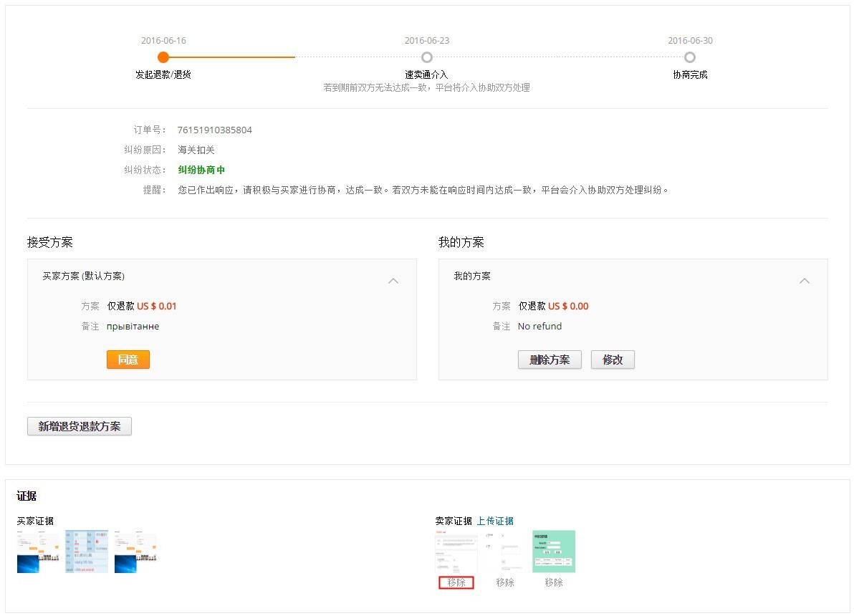Click 移除 under the green seller evidence
The height and width of the screenshot is (616, 854).
pos(555,582)
